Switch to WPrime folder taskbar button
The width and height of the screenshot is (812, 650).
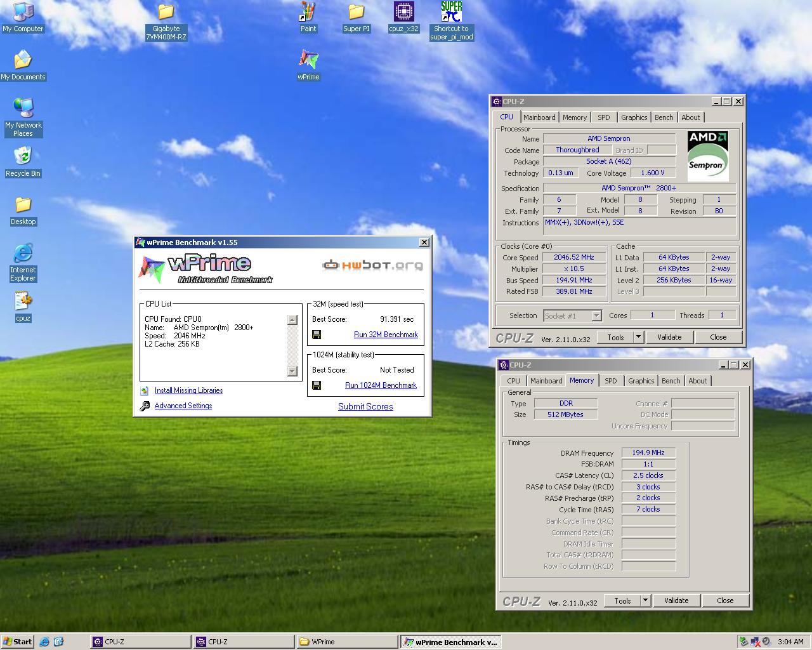(x=347, y=642)
